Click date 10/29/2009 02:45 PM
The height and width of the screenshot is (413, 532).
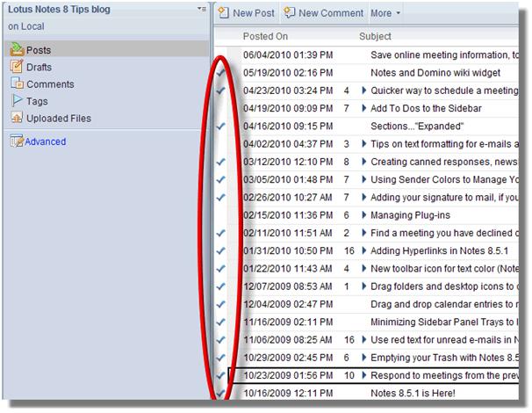coord(288,358)
